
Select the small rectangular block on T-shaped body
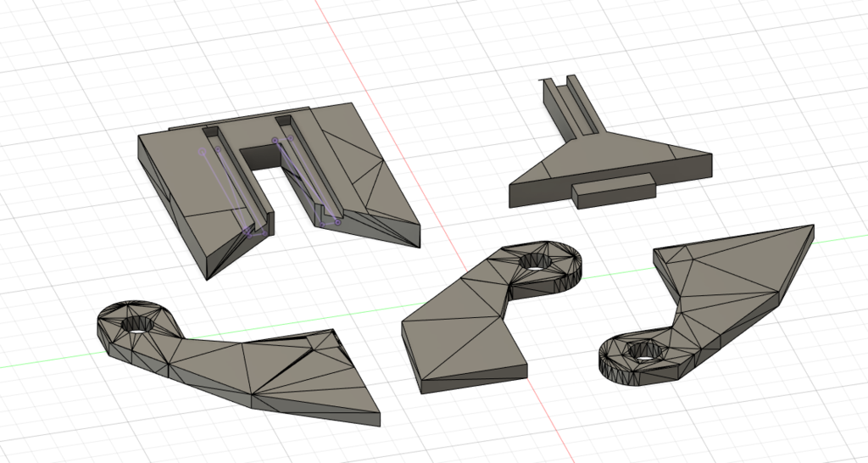click(x=614, y=191)
